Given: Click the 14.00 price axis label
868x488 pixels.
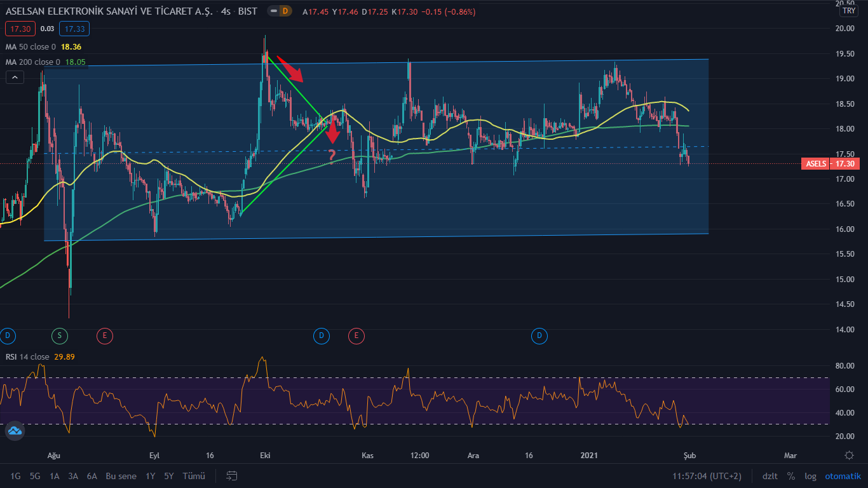Looking at the screenshot, I should coord(845,329).
